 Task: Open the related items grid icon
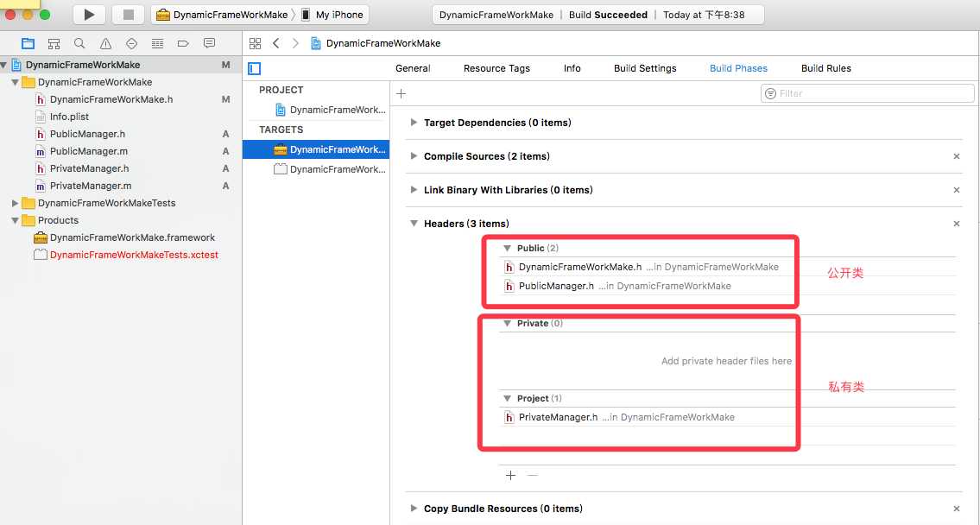pos(255,43)
